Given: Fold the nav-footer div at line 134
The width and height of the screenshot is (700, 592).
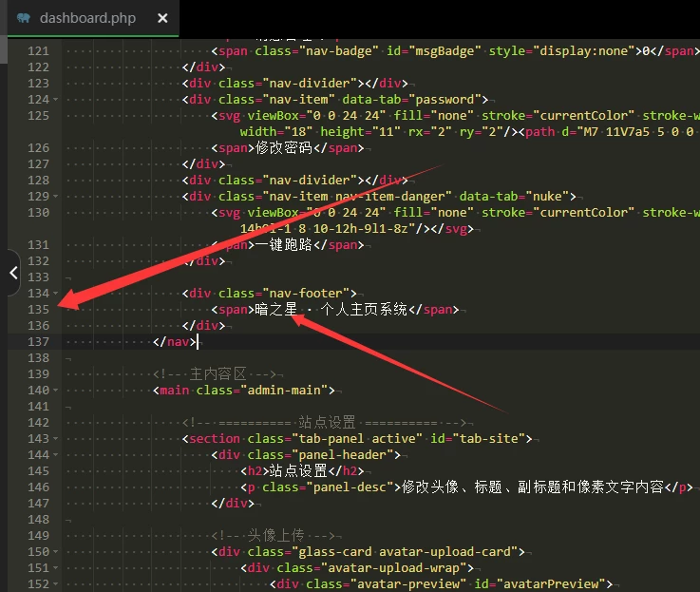Looking at the screenshot, I should tap(57, 294).
